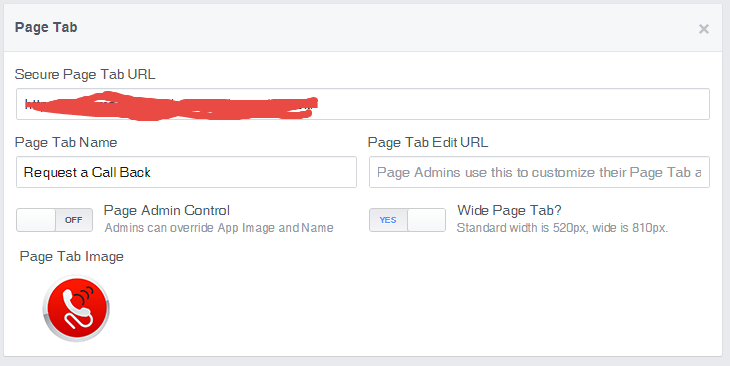This screenshot has height=366, width=730.
Task: Click the 'Page Tab Edit URL' label
Action: (x=428, y=142)
